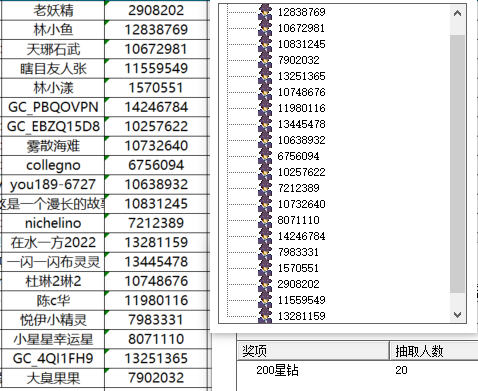Select the avatar icon beside 13251365
Image resolution: width=478 pixels, height=391 pixels.
click(x=265, y=76)
